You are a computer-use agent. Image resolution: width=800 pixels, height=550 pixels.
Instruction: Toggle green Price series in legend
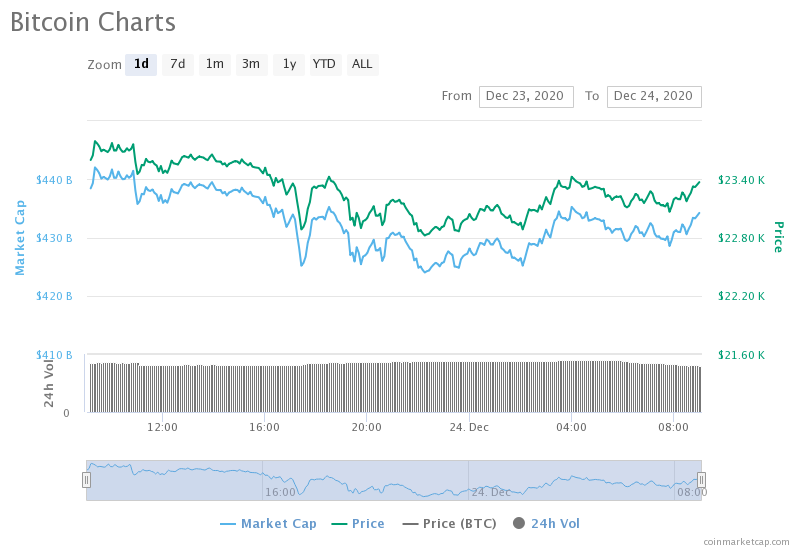pyautogui.click(x=358, y=523)
